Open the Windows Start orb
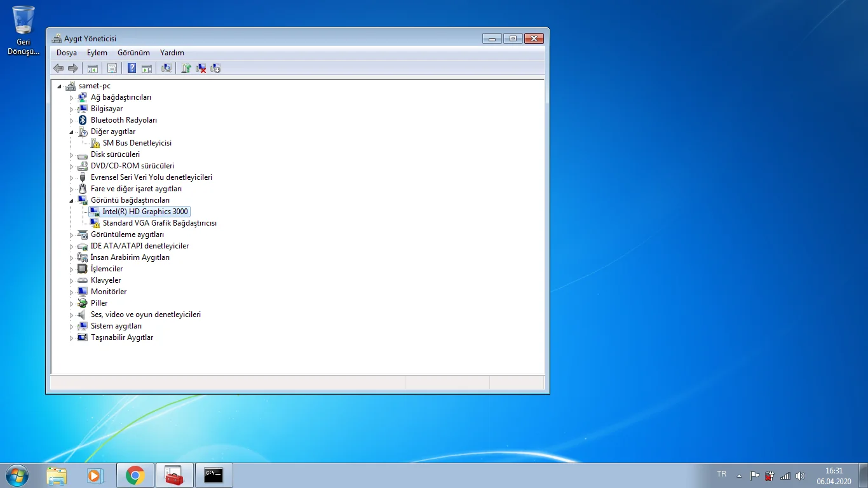 point(17,475)
